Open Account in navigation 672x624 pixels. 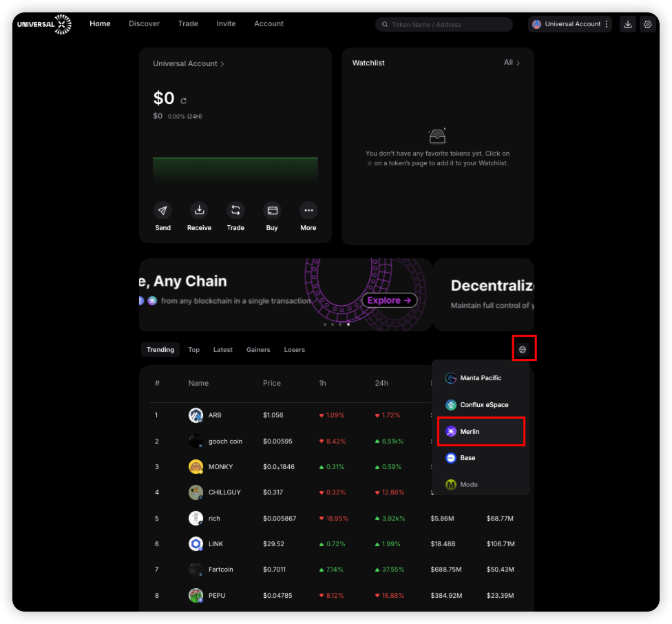tap(269, 24)
